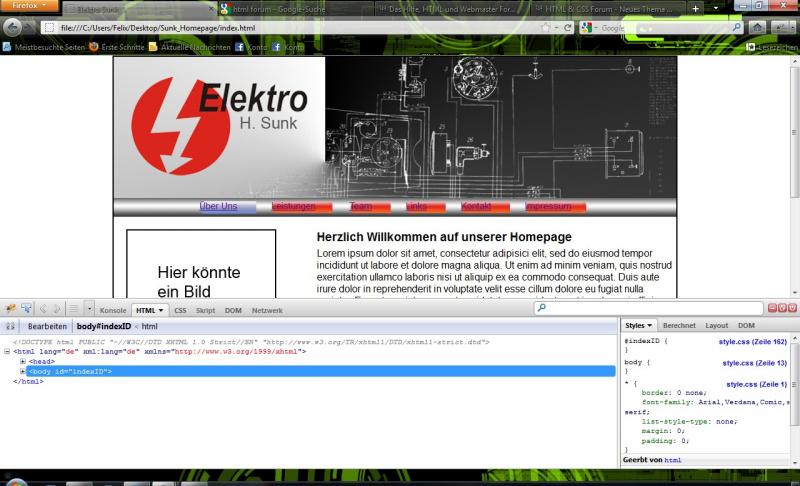Switch to the Konsole tab in Firebug

[113, 311]
